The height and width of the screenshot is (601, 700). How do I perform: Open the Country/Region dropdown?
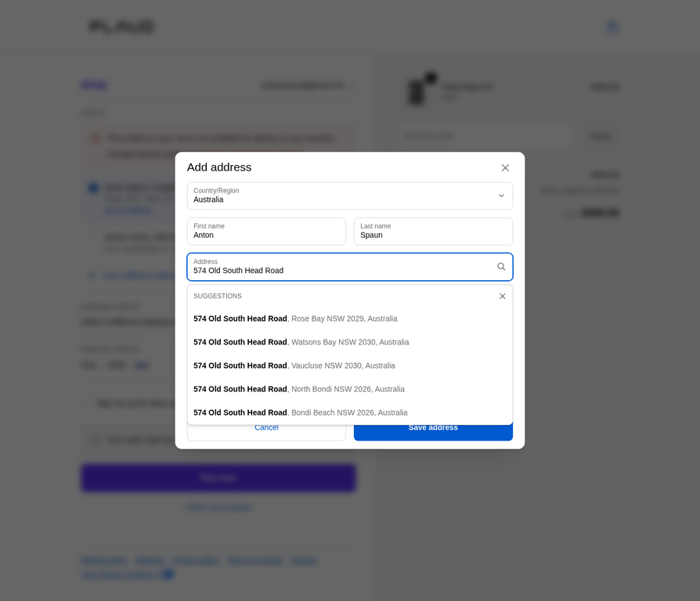349,196
